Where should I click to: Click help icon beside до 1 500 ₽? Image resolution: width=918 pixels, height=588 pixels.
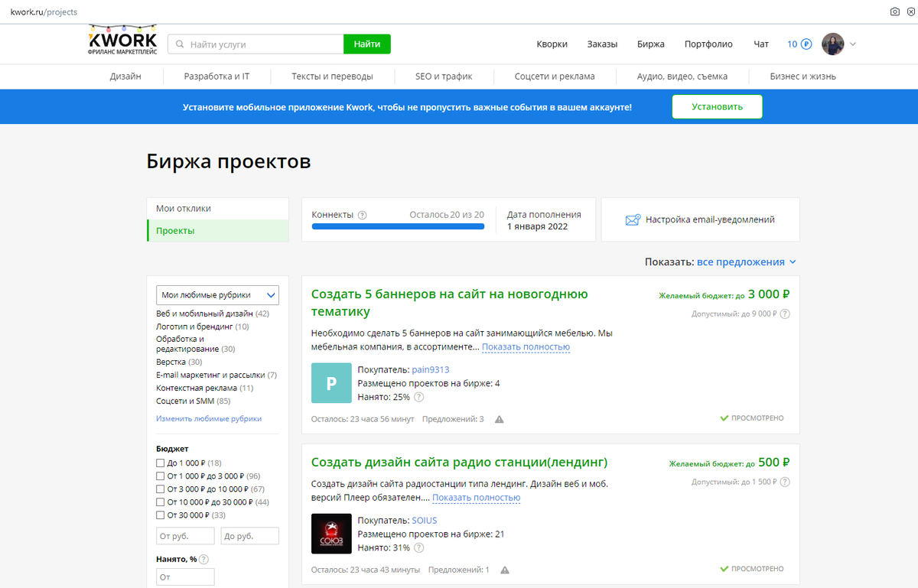pos(785,482)
